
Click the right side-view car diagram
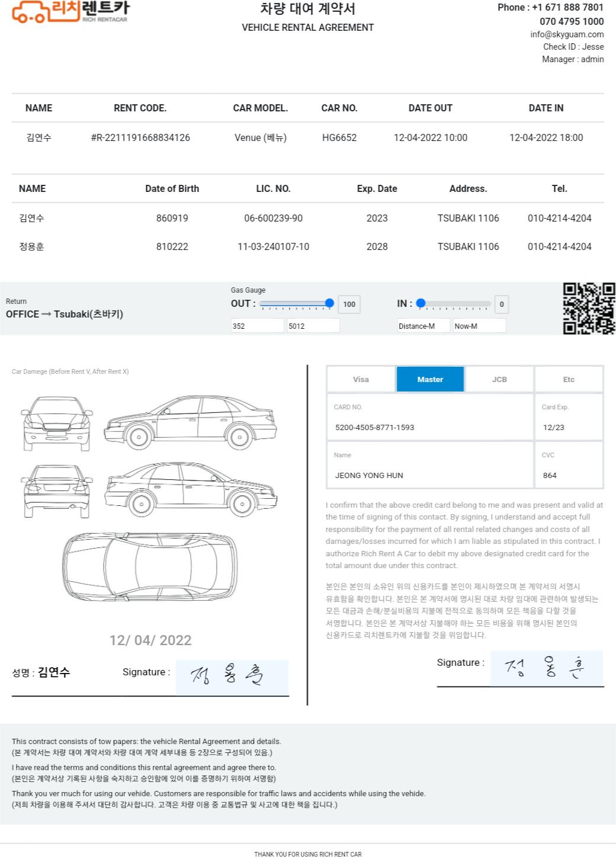pyautogui.click(x=191, y=489)
